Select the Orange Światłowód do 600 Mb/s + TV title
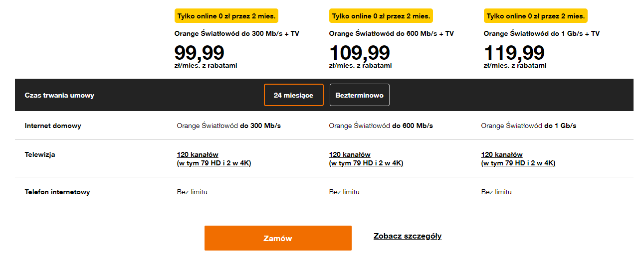This screenshot has width=644, height=258. (392, 34)
